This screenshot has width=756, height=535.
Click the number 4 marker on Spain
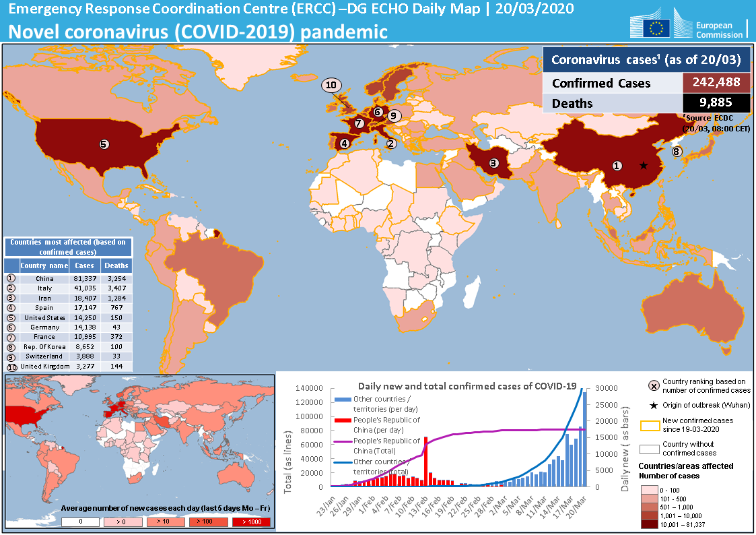coord(344,143)
